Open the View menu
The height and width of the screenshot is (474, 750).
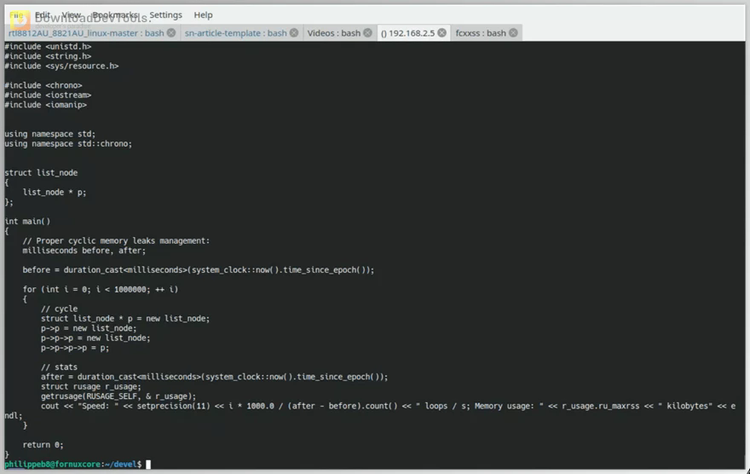click(71, 15)
